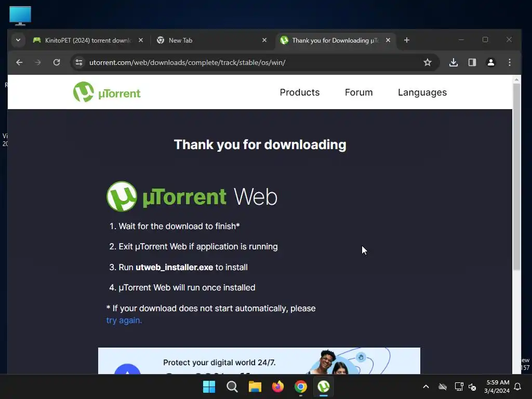Viewport: 532px width, 399px height.
Task: Click the µTorrent logo in page header
Action: [107, 92]
